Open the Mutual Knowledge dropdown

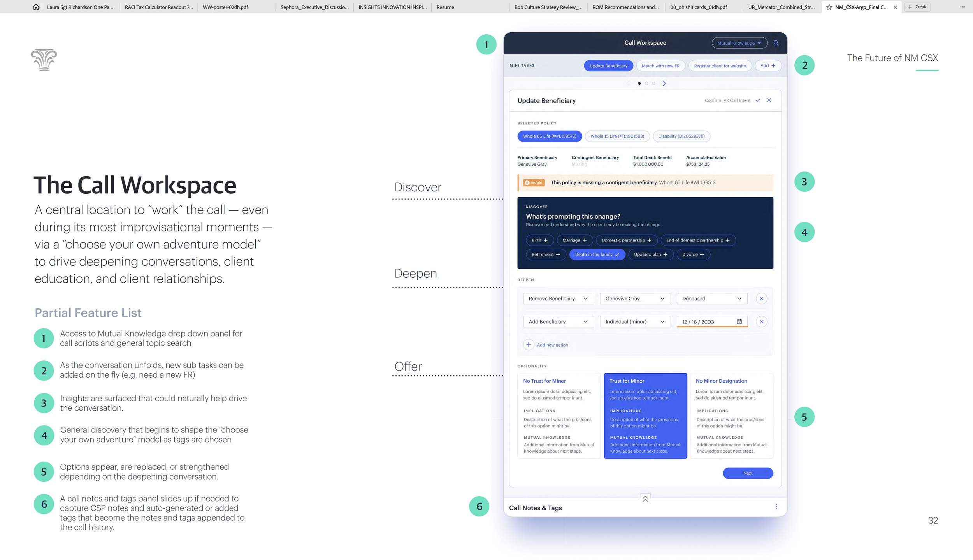click(x=739, y=43)
